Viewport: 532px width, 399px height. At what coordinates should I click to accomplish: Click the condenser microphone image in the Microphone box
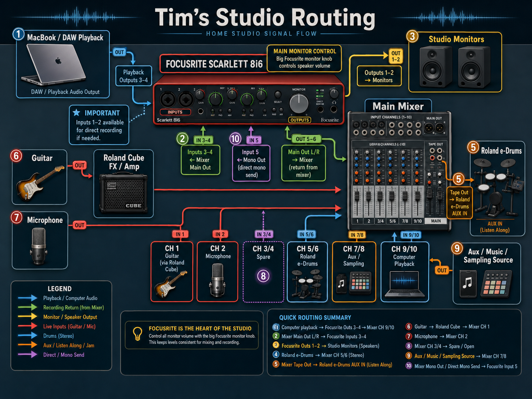pyautogui.click(x=39, y=246)
